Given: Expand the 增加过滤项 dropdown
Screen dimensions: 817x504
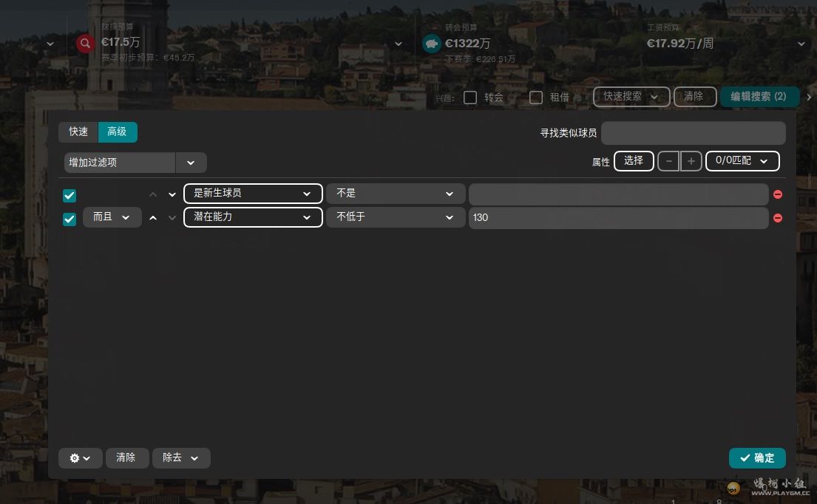Looking at the screenshot, I should [191, 163].
